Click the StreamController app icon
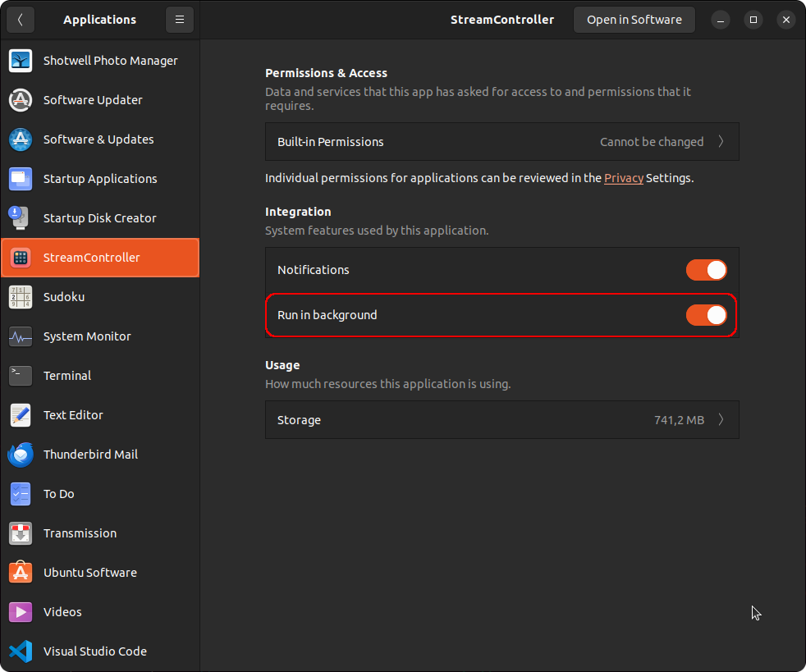 21,258
